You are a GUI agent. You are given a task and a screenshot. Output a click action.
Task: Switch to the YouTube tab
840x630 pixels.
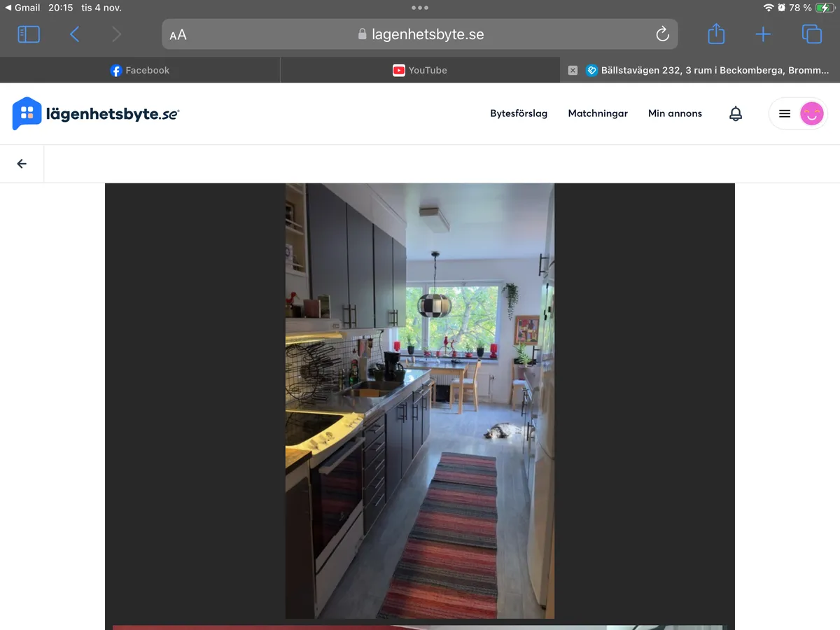(x=420, y=70)
